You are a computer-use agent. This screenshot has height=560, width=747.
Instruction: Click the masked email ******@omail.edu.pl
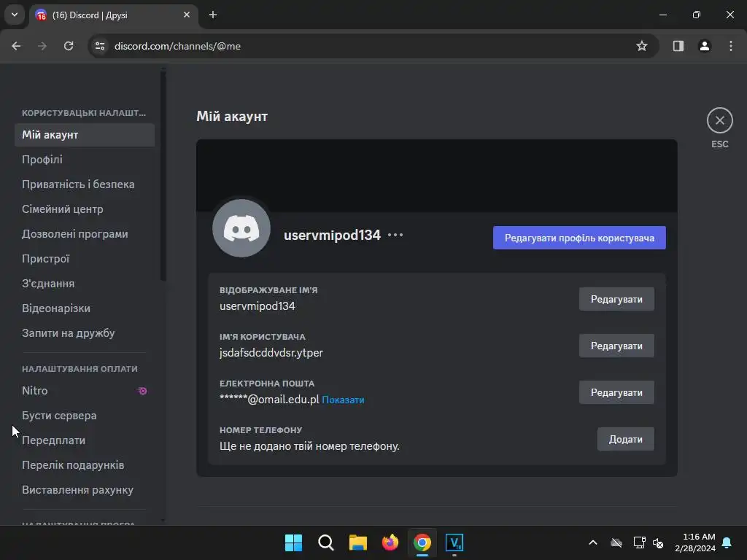269,399
